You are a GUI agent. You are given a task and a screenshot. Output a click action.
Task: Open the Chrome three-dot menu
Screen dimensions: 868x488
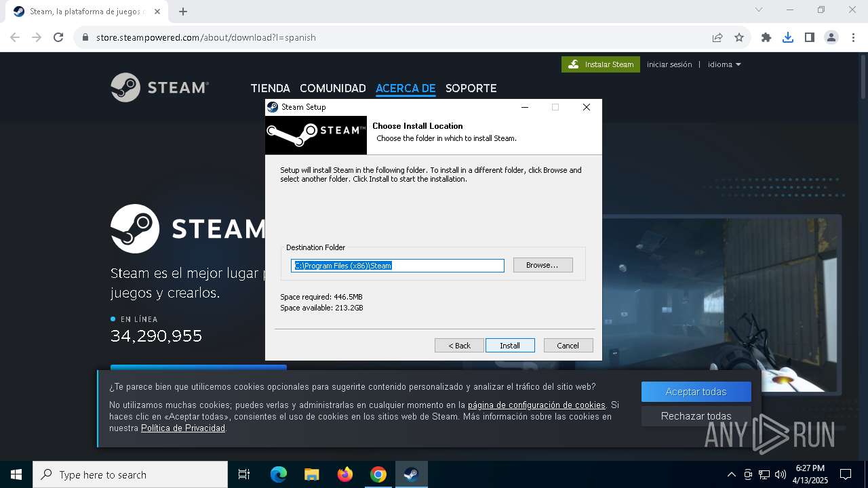853,37
